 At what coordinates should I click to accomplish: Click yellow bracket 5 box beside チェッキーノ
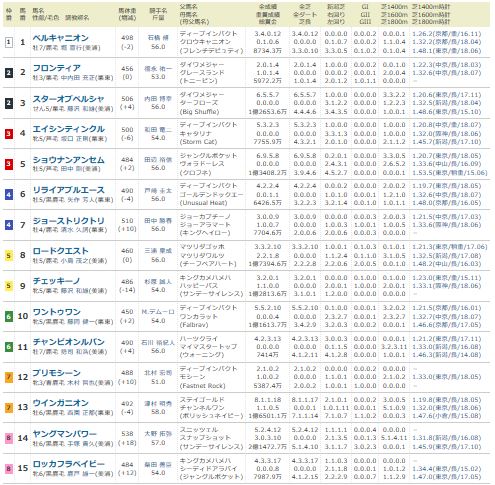[x=9, y=286]
